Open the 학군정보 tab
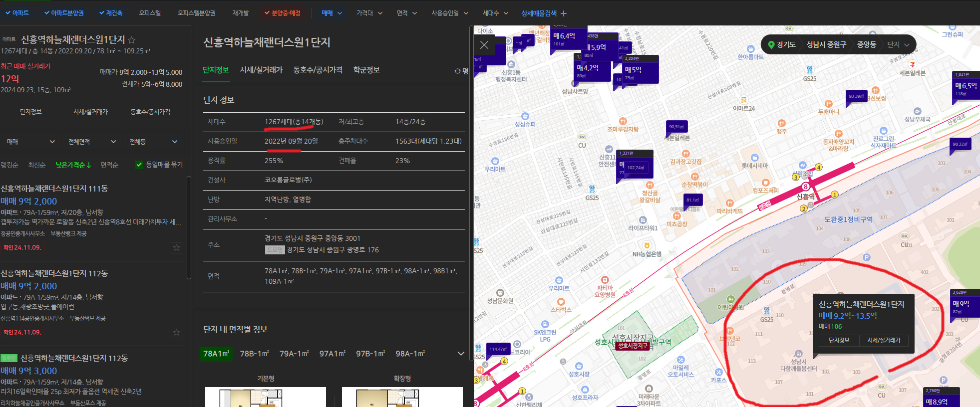 point(366,70)
